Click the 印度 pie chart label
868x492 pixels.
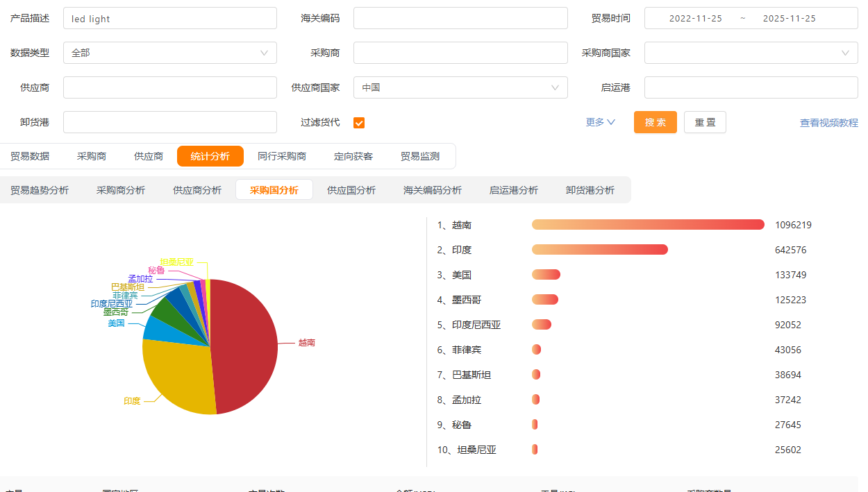tap(132, 401)
